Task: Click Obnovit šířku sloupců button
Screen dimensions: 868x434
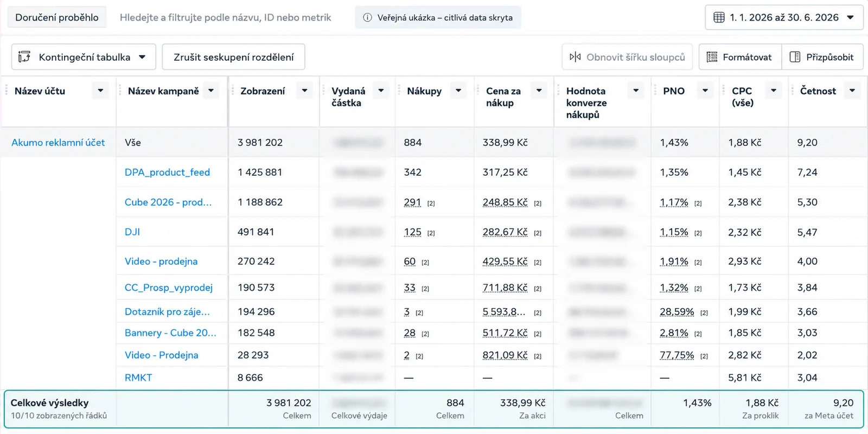Action: click(x=627, y=57)
